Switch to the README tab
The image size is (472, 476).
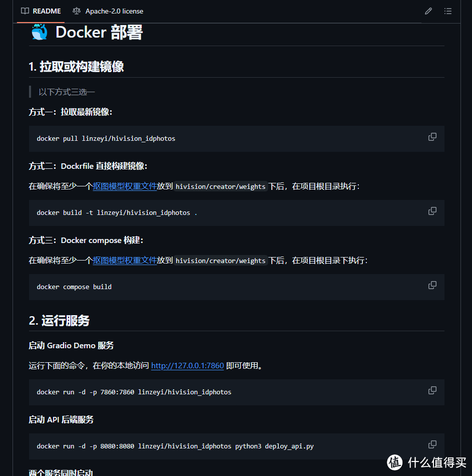click(x=46, y=11)
